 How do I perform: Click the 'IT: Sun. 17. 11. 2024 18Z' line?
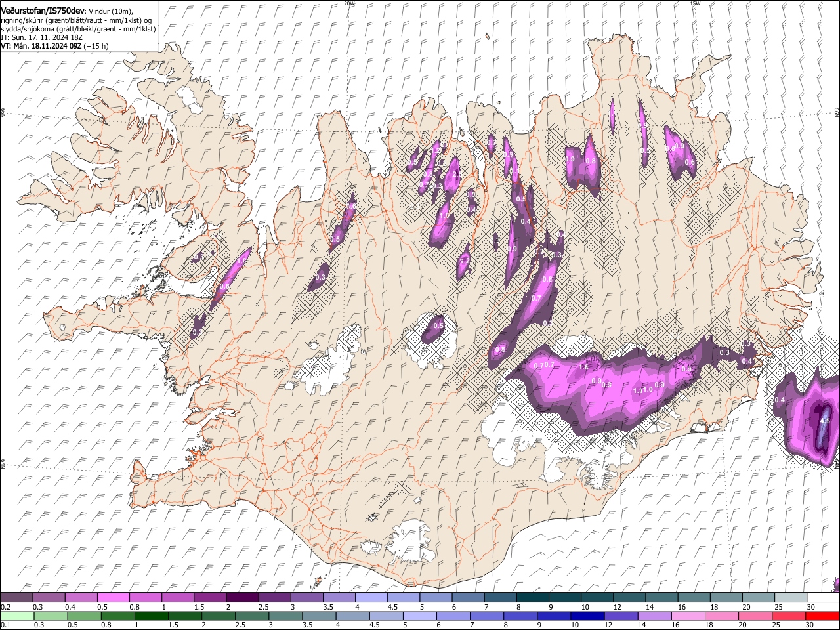point(41,38)
